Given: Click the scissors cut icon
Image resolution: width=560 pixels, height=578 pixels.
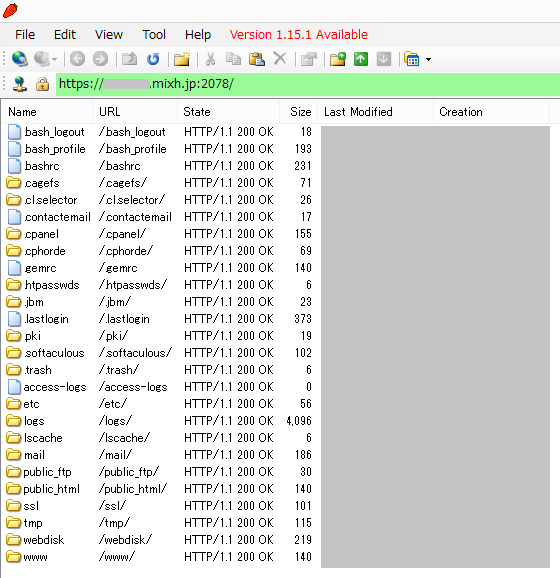Looking at the screenshot, I should 210,59.
